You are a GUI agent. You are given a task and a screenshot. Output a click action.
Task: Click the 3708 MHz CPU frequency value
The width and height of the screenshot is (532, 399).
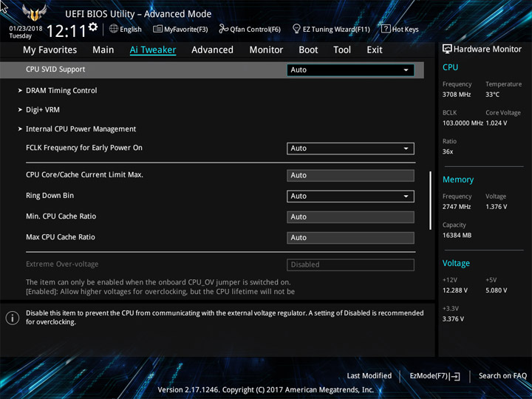pyautogui.click(x=457, y=95)
